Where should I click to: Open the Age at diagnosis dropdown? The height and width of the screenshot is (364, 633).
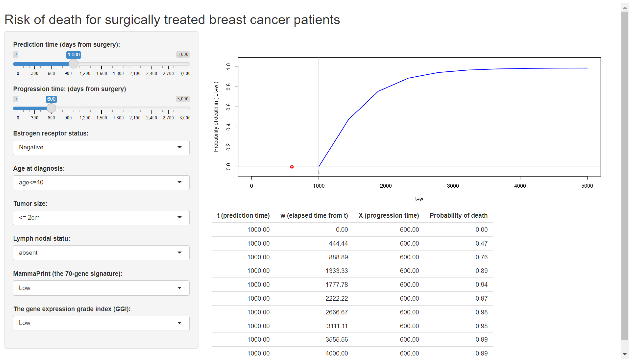pos(101,182)
